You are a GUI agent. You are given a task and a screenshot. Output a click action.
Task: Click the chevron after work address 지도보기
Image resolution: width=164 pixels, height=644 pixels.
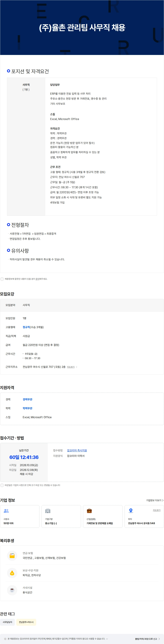[76, 367]
